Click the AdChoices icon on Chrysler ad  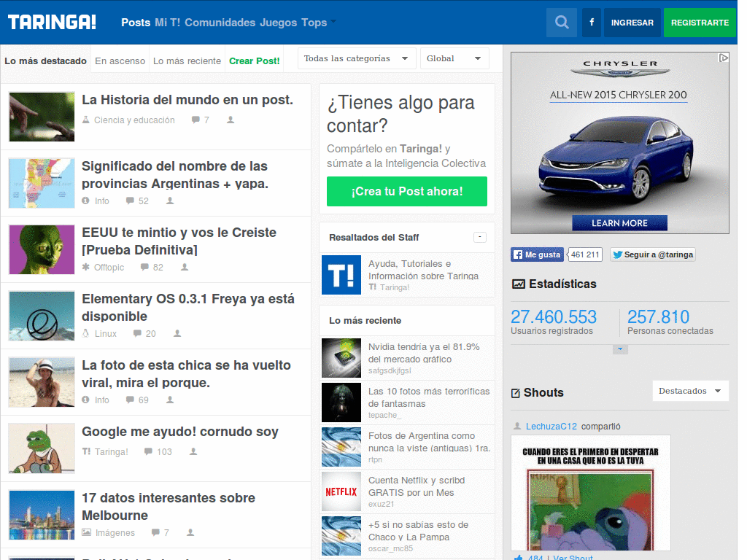coord(724,58)
